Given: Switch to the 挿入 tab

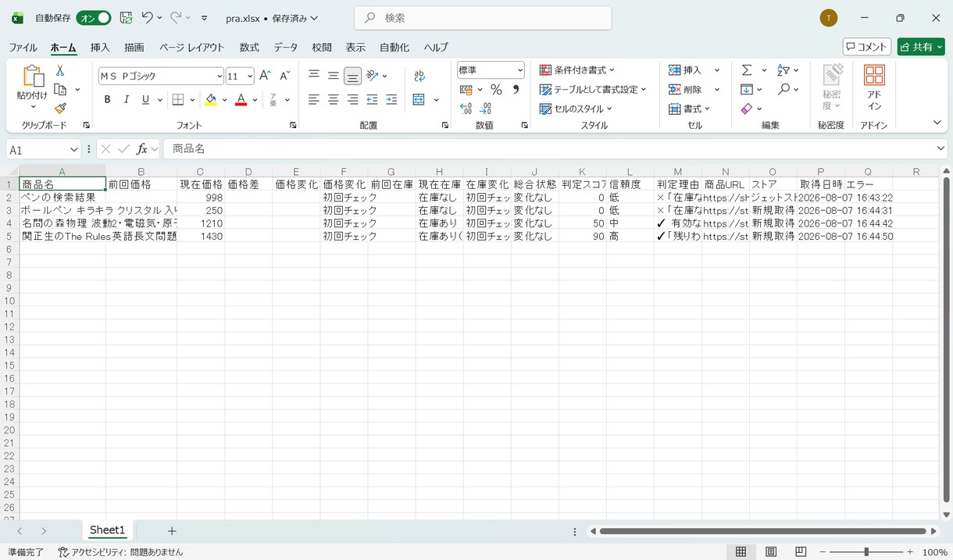Looking at the screenshot, I should click(100, 48).
